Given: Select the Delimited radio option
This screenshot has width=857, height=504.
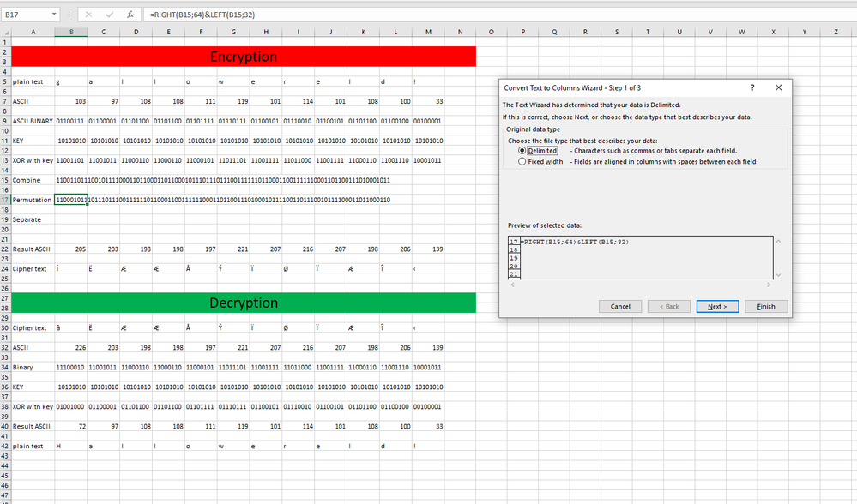Looking at the screenshot, I should tap(522, 151).
